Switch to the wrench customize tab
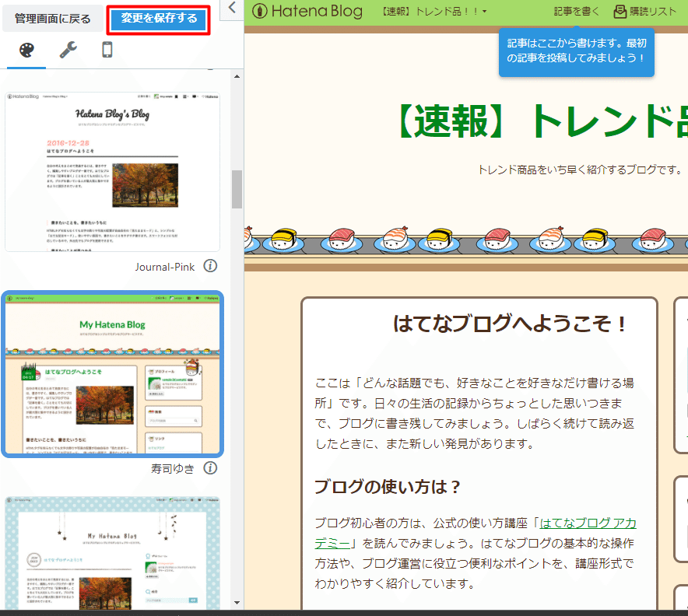This screenshot has width=688, height=616. coord(68,50)
